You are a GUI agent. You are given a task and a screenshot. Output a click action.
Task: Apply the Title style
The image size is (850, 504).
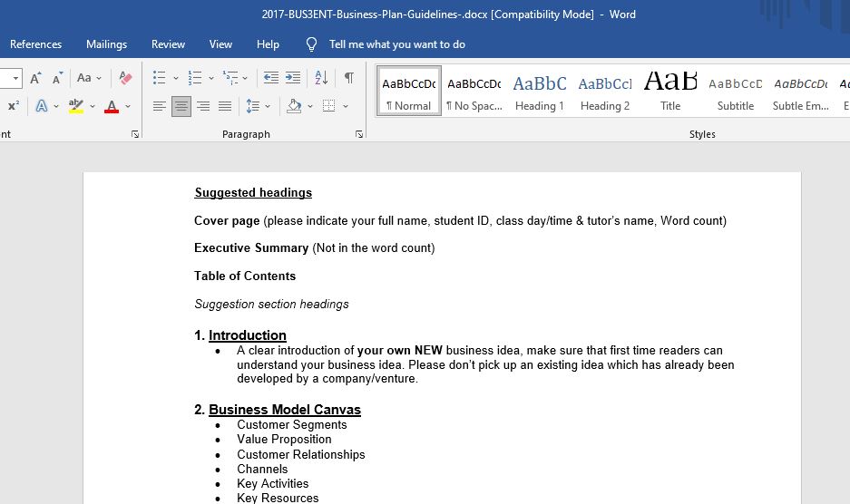(670, 91)
